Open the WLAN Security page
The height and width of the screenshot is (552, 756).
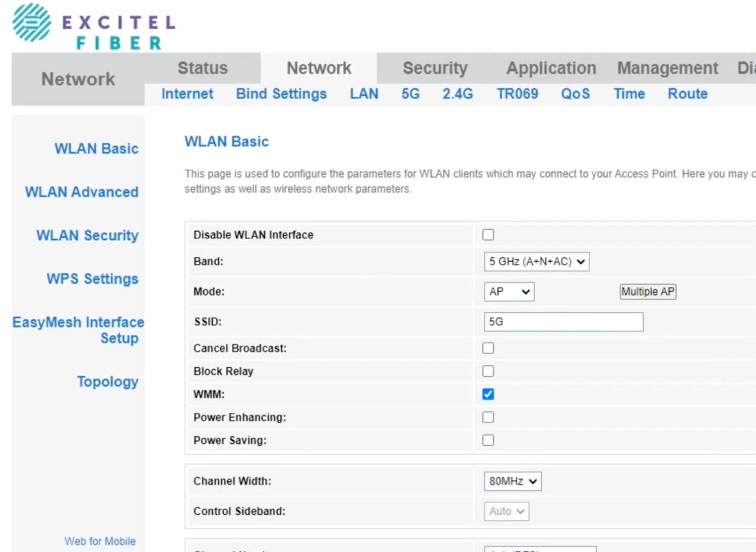click(x=87, y=235)
